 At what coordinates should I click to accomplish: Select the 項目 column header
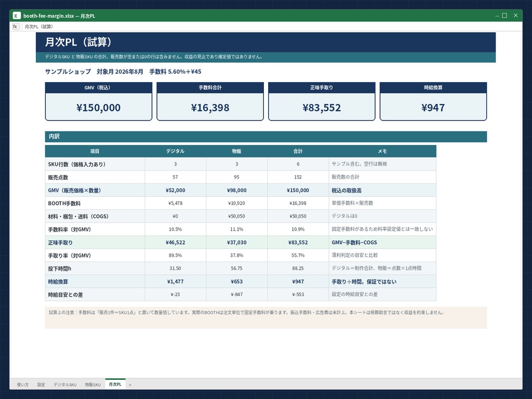(x=95, y=151)
